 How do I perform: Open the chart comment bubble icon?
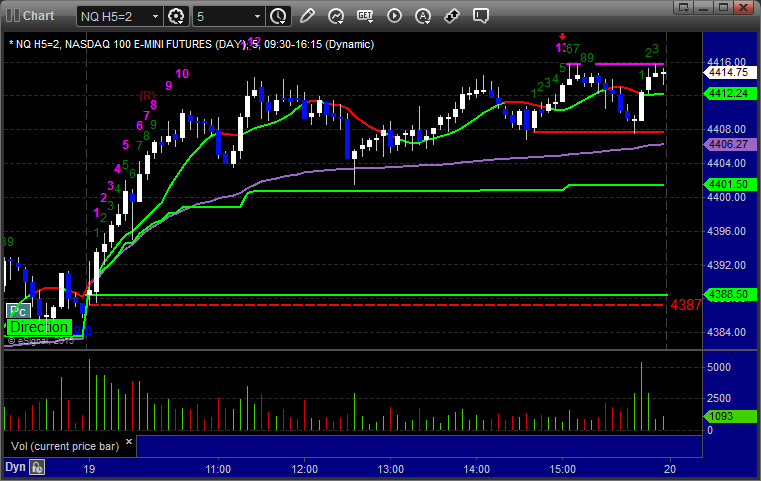(x=481, y=16)
